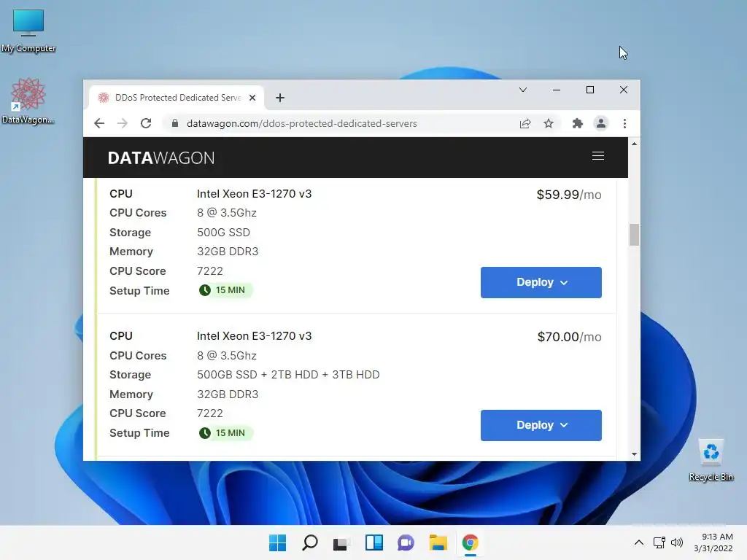Click the network tray icon
The height and width of the screenshot is (560, 747).
click(659, 542)
